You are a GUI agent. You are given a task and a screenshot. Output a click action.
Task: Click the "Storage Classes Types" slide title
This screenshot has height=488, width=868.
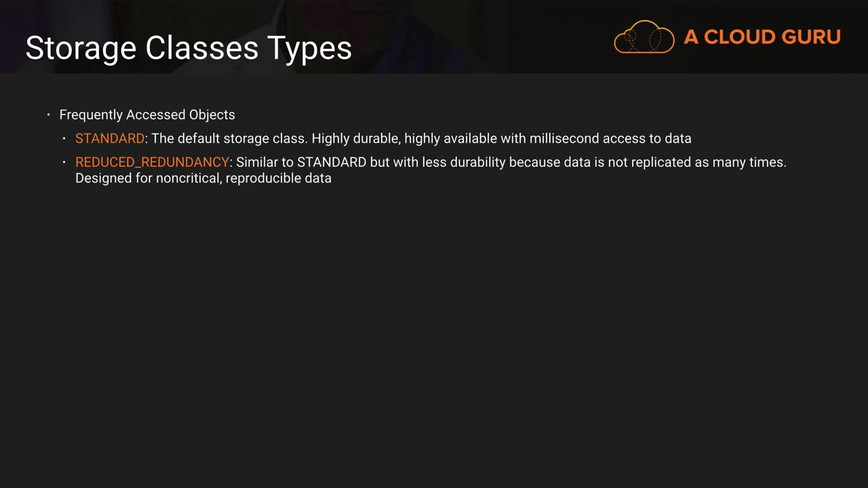[x=189, y=48]
